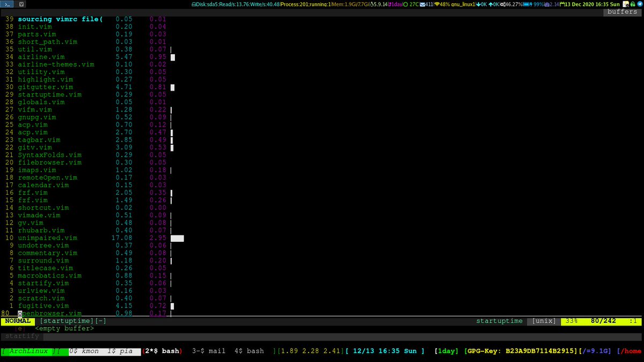644x362 pixels.
Task: Click the [startuptime] buffer name in statusline
Action: click(68, 321)
